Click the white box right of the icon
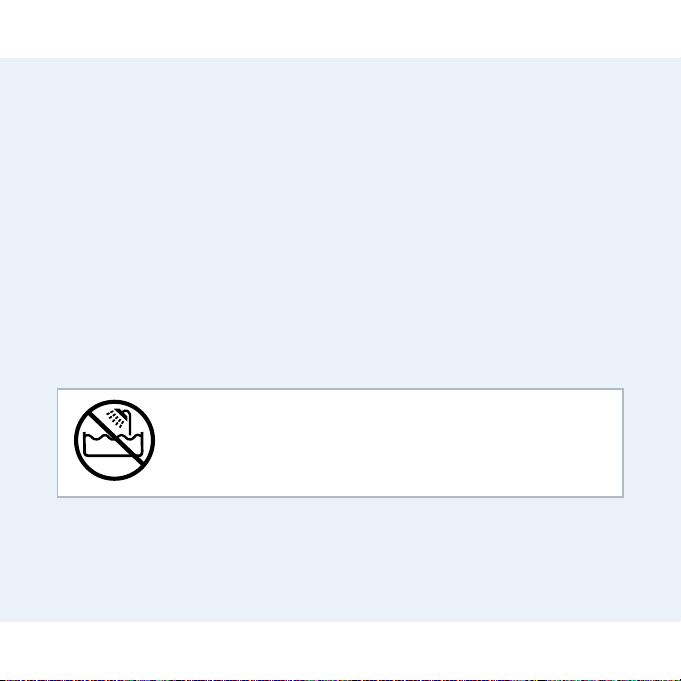The width and height of the screenshot is (681, 681). (x=387, y=443)
